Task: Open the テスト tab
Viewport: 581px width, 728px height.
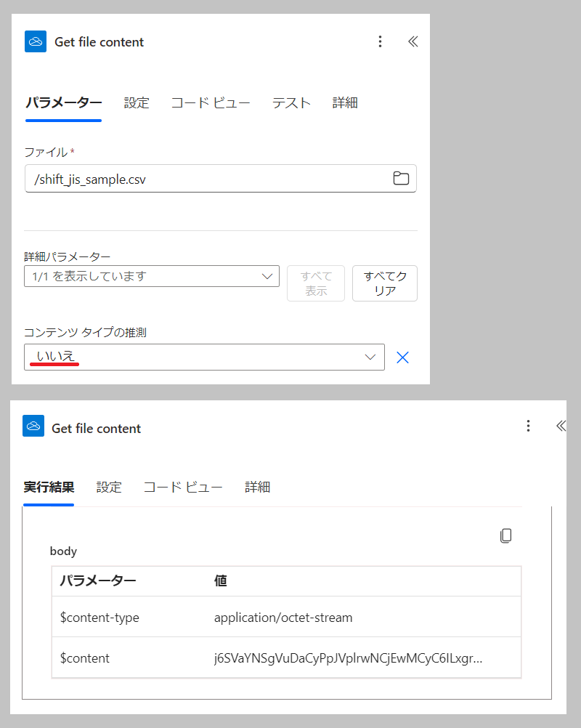Action: (290, 102)
